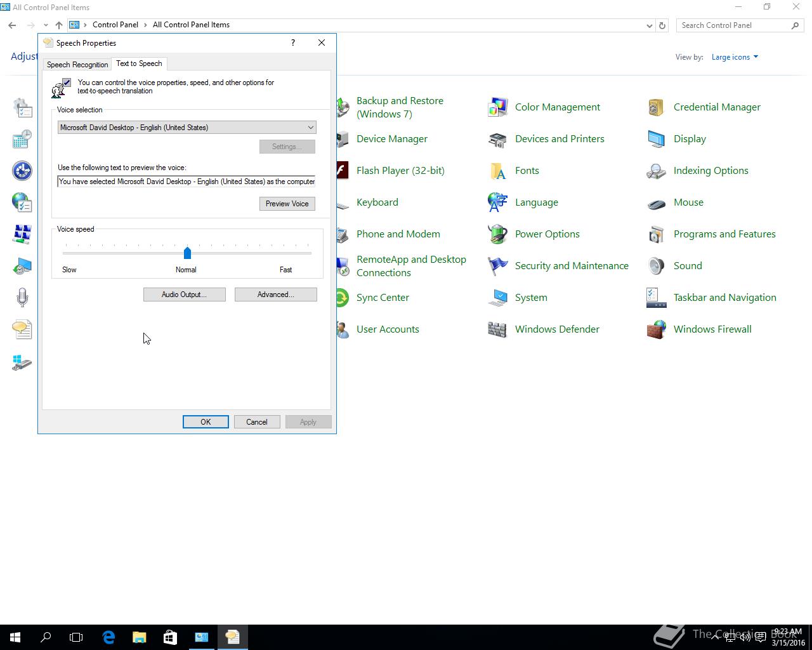Click the Fonts folder icon

tap(497, 170)
